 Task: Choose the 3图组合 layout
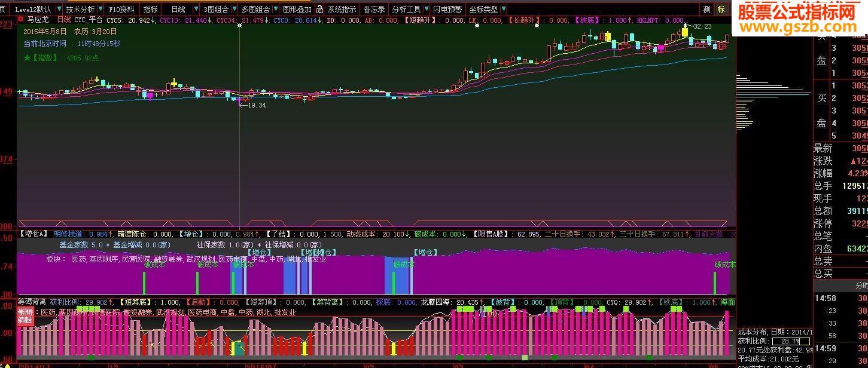(216, 10)
